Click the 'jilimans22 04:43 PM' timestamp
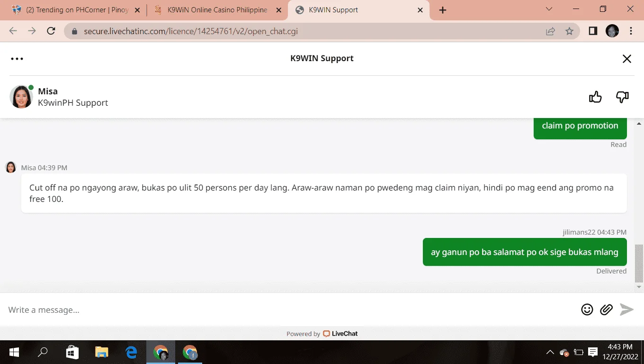 pyautogui.click(x=594, y=232)
